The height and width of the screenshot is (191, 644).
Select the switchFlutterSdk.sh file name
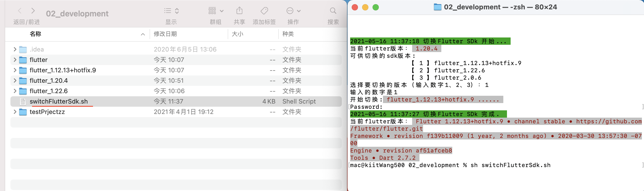coord(59,101)
